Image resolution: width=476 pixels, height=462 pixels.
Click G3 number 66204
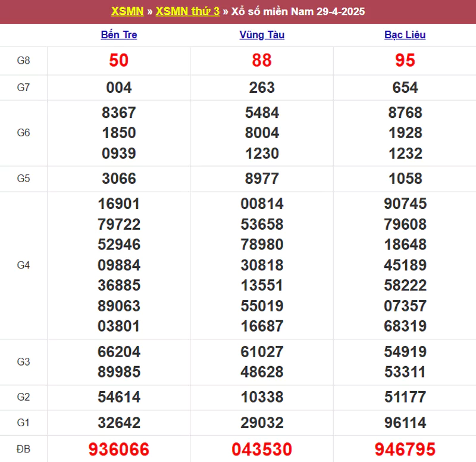[x=119, y=352]
